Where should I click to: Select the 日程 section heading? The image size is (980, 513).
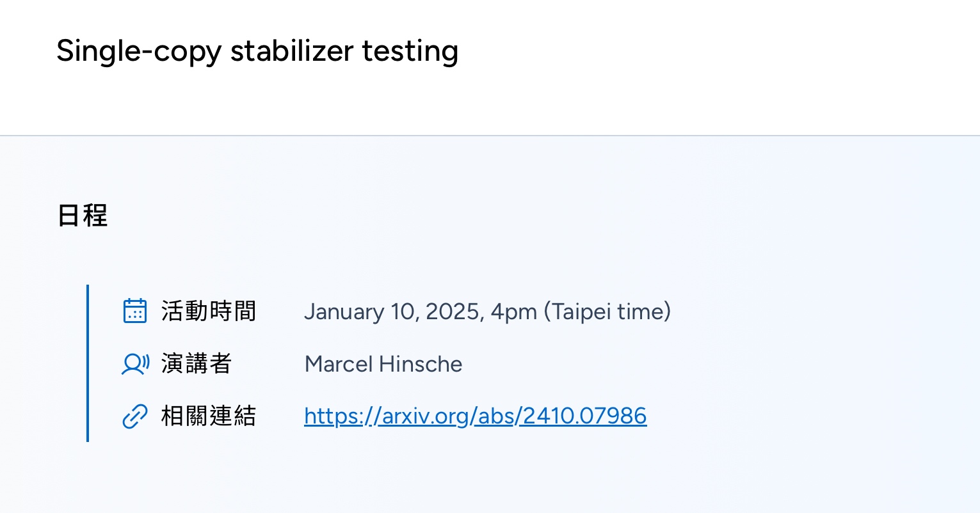tap(83, 215)
